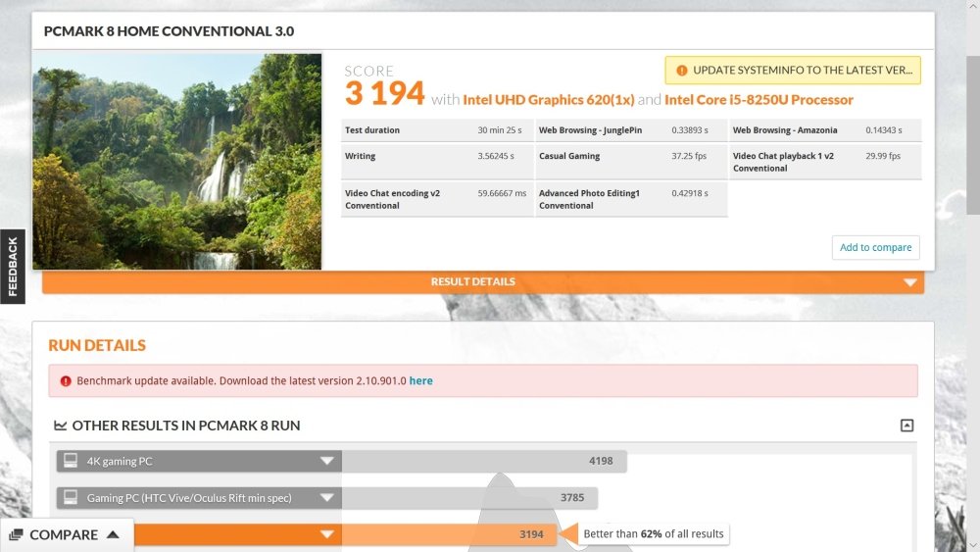Click the waterfall benchmark thumbnail image
This screenshot has width=980, height=552.
point(177,162)
